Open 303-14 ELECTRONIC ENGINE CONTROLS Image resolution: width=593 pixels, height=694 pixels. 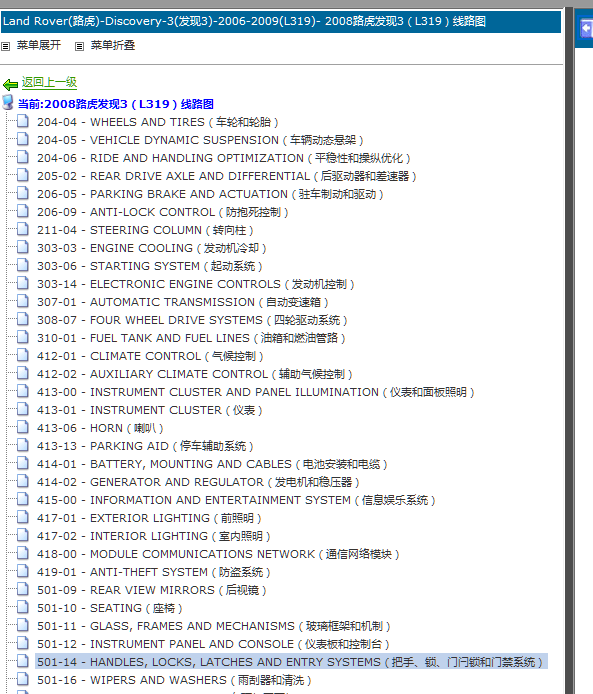tap(196, 284)
